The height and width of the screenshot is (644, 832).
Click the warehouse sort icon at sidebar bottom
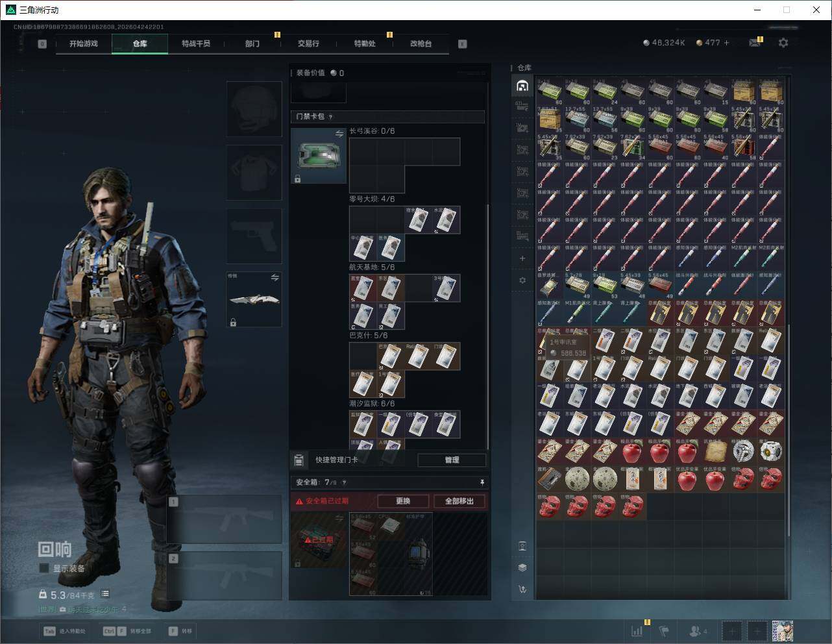pyautogui.click(x=522, y=589)
